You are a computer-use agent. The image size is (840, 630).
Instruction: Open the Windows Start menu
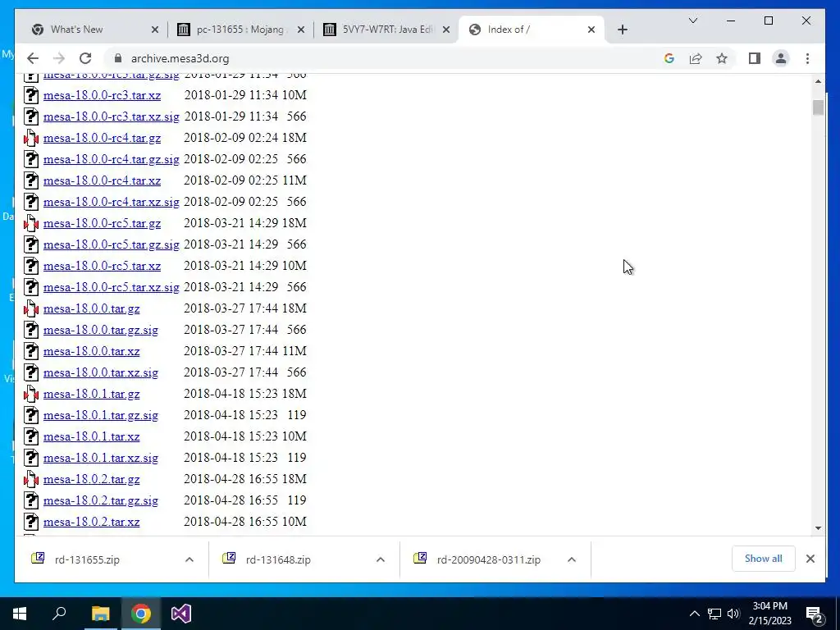pos(20,614)
